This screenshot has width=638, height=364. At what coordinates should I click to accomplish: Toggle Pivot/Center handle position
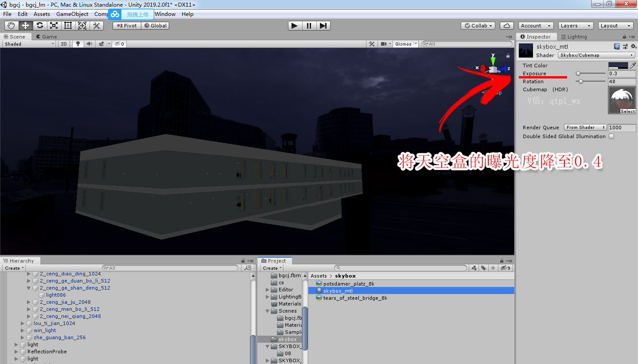[127, 26]
